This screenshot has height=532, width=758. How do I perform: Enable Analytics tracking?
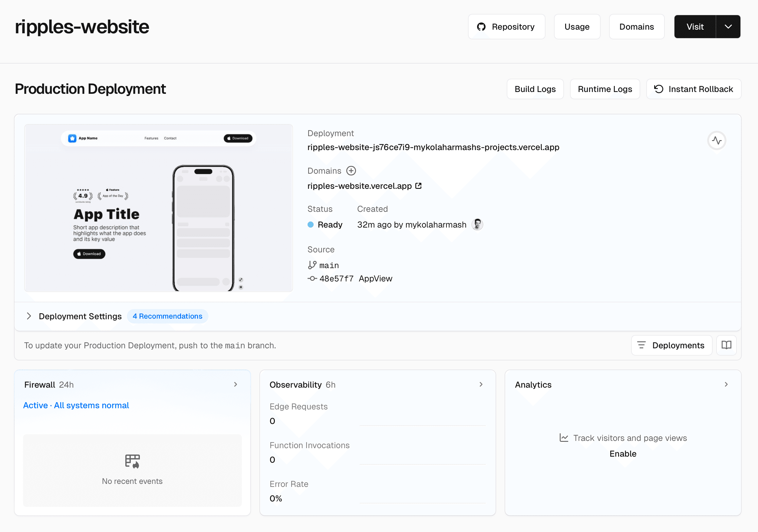623,453
